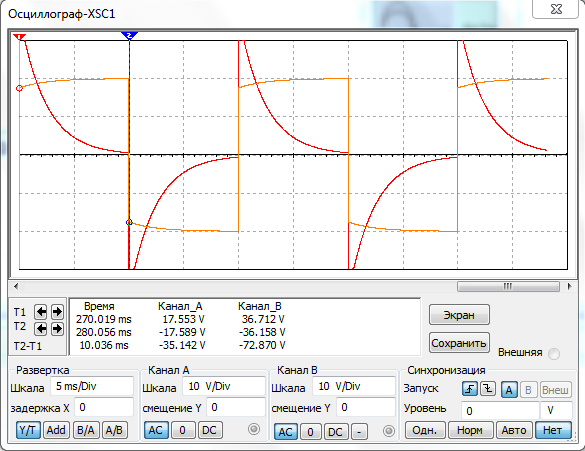Click the задержка X input field
Viewport: 585px width, 451px height.
[104, 407]
